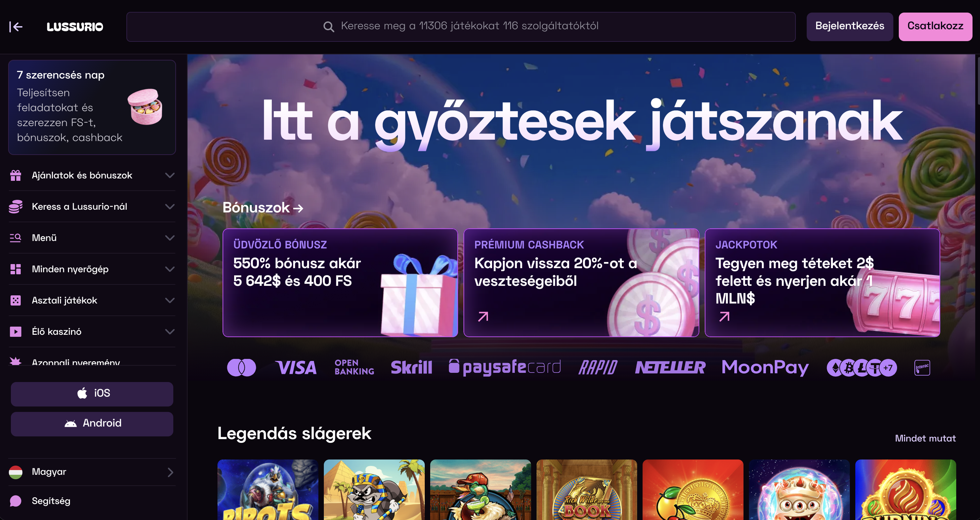Click the game search field
The width and height of the screenshot is (980, 520).
pos(461,27)
